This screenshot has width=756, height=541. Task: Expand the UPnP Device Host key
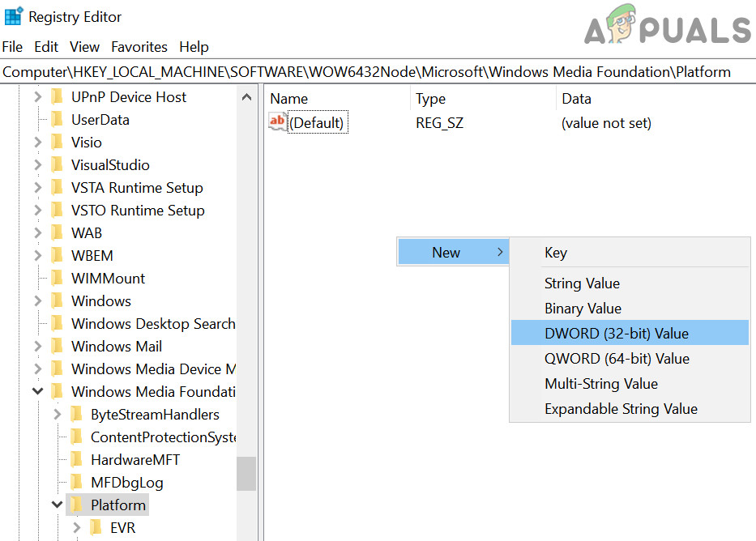(37, 97)
